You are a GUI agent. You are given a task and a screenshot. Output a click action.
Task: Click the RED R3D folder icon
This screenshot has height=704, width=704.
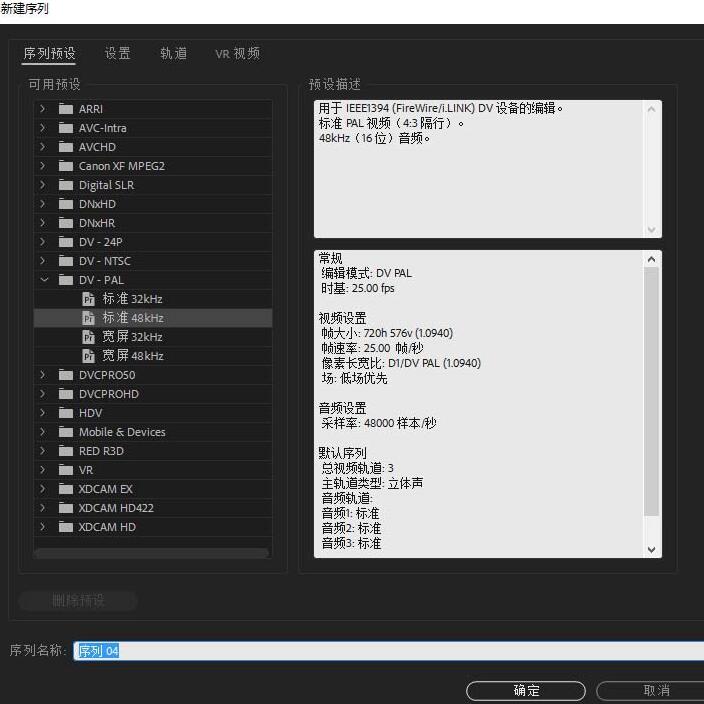click(66, 451)
